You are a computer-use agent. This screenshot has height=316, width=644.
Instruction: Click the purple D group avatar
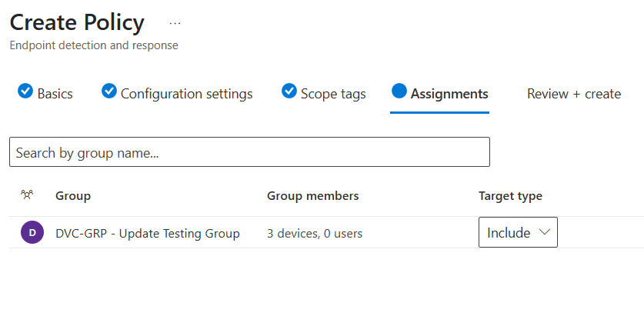tap(32, 233)
